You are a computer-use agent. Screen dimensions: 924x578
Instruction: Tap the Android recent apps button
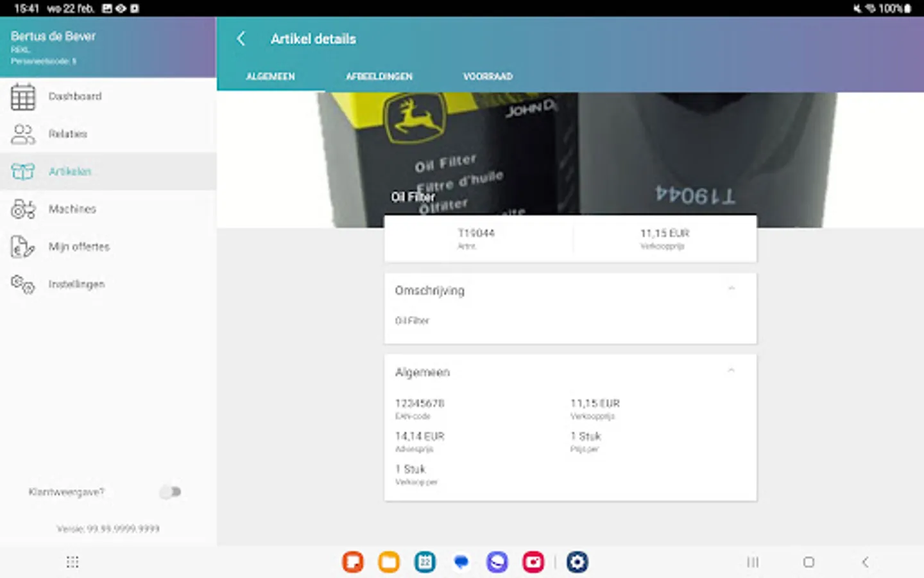[x=753, y=562]
